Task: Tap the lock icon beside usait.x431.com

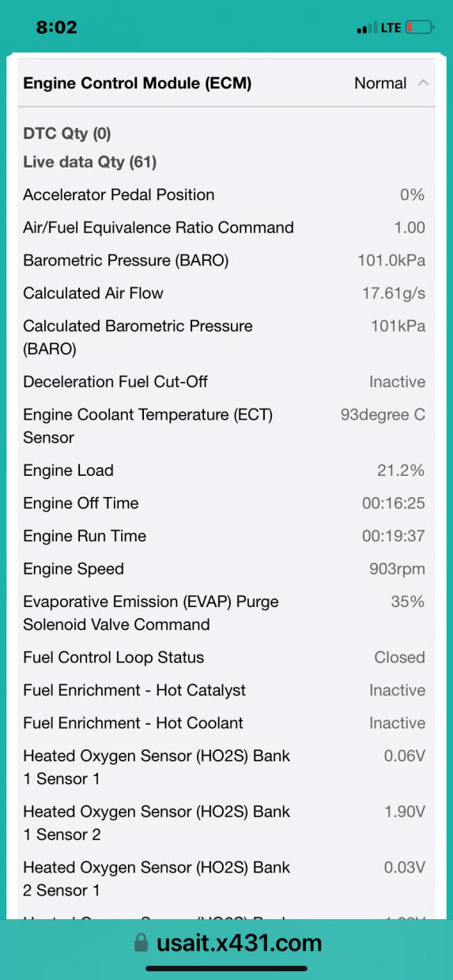Action: tap(142, 943)
